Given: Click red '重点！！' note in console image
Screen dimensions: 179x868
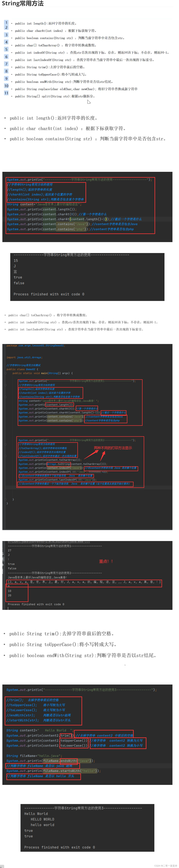Looking at the screenshot, I should point(106,561).
